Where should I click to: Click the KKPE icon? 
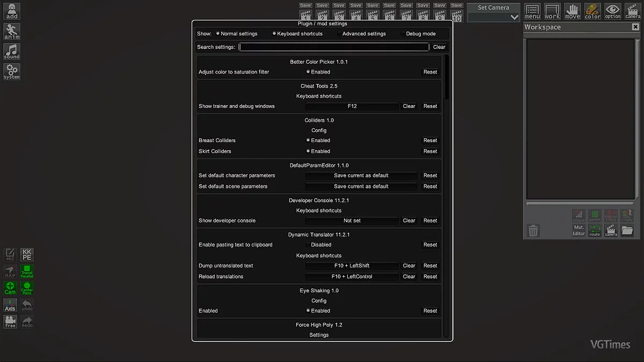pyautogui.click(x=27, y=254)
